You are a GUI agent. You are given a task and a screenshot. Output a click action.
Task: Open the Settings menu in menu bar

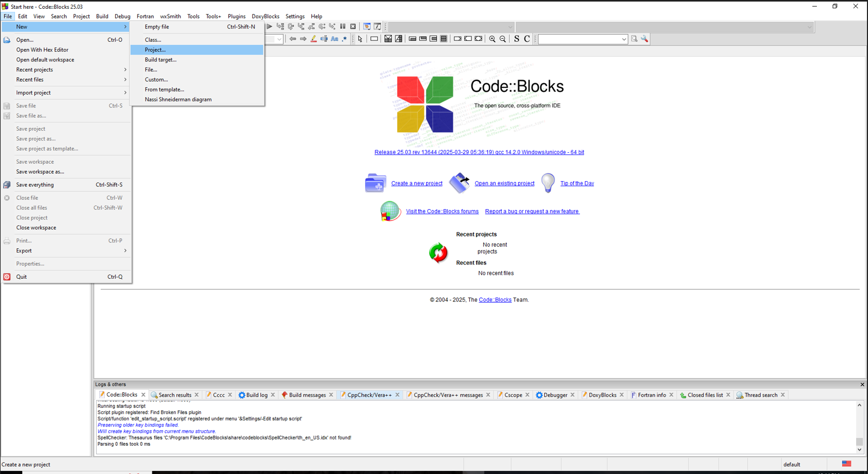coord(295,17)
